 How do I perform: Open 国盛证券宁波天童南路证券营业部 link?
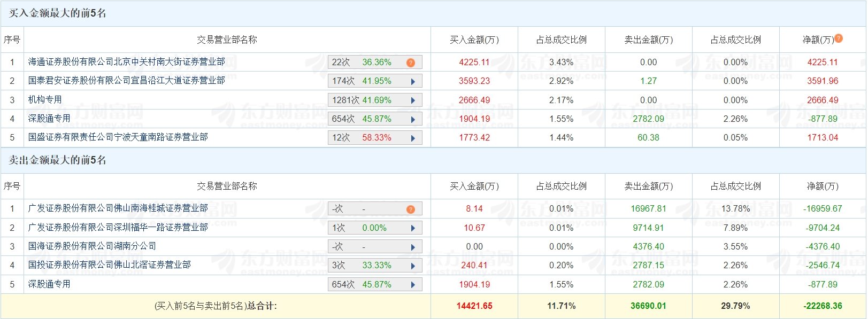(118, 137)
